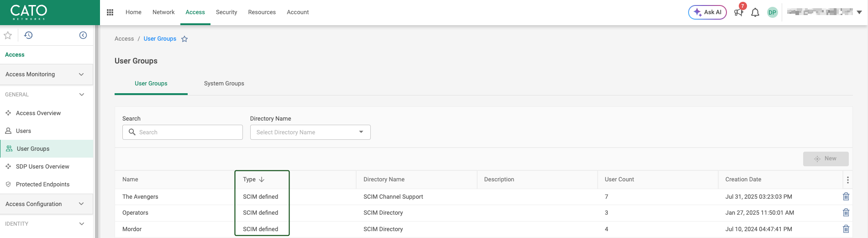Click into the Search input field
Screen dimensions: 868x238
(183, 132)
